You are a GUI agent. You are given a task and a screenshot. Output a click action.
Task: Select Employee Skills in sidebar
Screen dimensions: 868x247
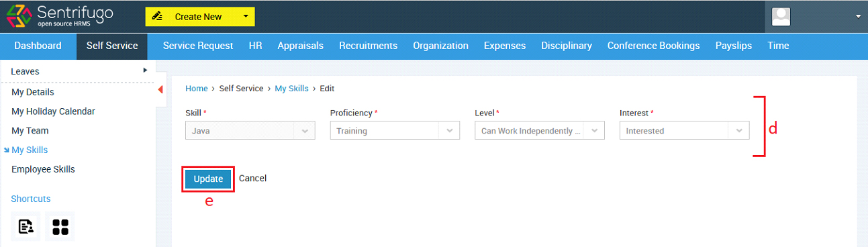[x=43, y=169]
